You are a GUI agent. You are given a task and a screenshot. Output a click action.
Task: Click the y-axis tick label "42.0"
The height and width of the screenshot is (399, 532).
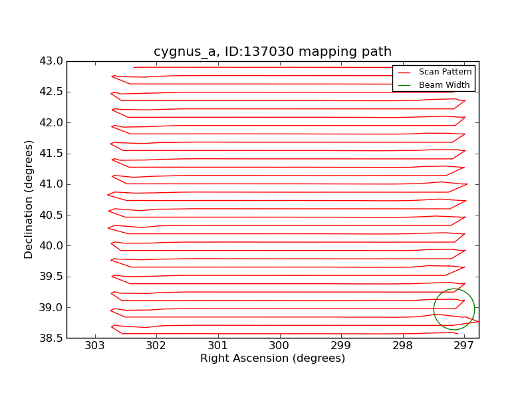click(51, 122)
